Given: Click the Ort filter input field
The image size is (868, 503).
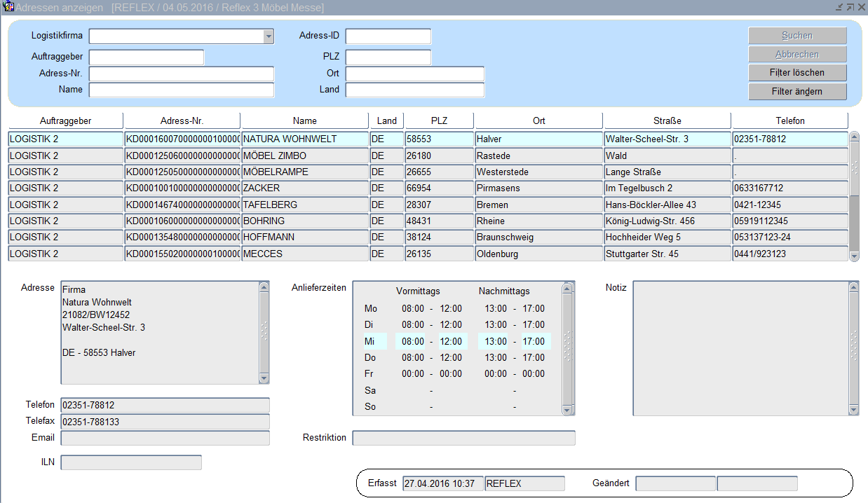Looking at the screenshot, I should [414, 74].
